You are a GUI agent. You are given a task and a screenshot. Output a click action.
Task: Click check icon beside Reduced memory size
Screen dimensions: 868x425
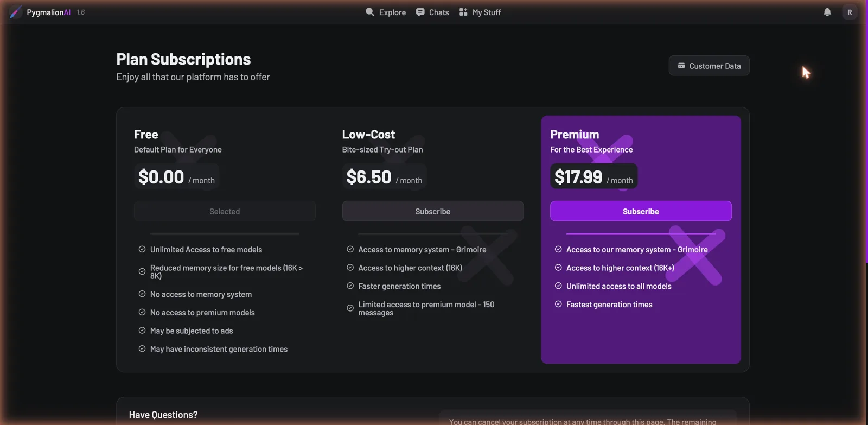click(x=142, y=271)
